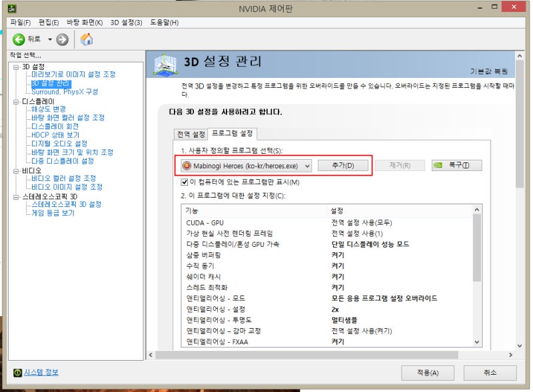Click the 기본값 복원 link
The image size is (533, 392).
tap(489, 71)
